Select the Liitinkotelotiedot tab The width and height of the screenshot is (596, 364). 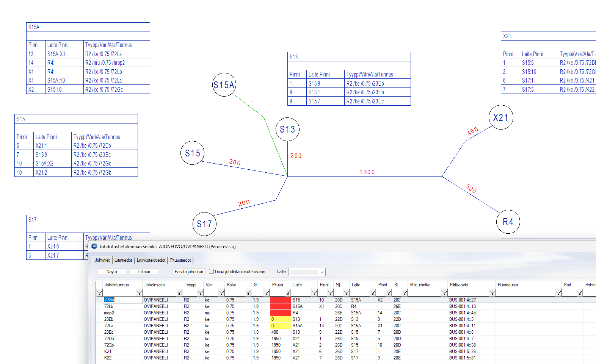tap(151, 260)
